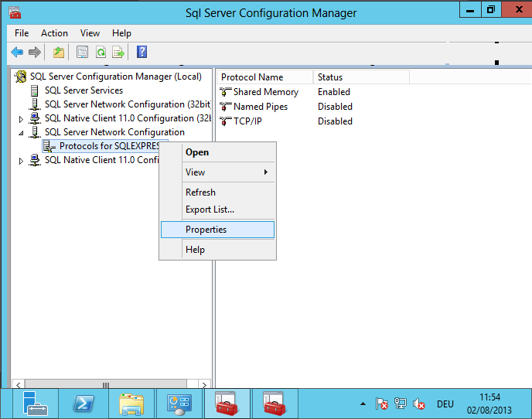Click the Status column header
The image size is (532, 419).
click(x=330, y=77)
